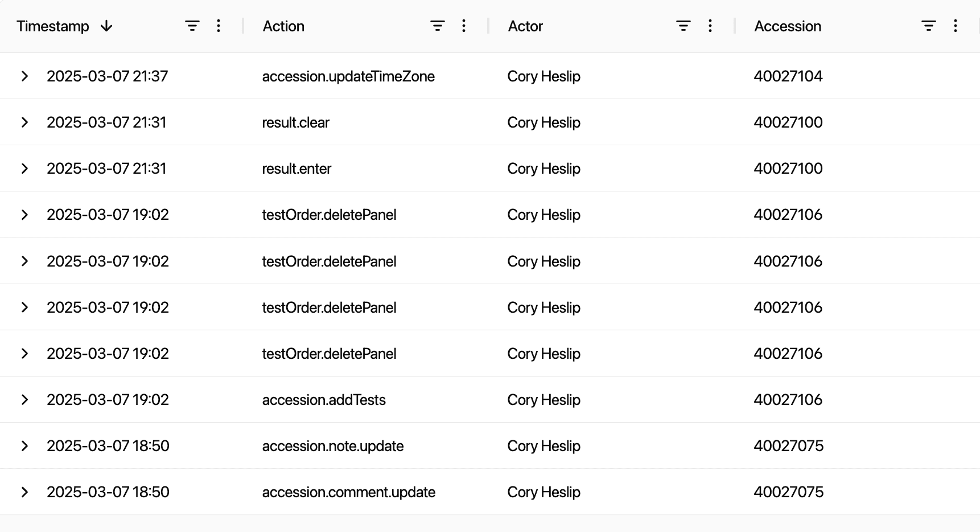Open the Action column three-dot menu
Image resolution: width=980 pixels, height=532 pixels.
464,26
